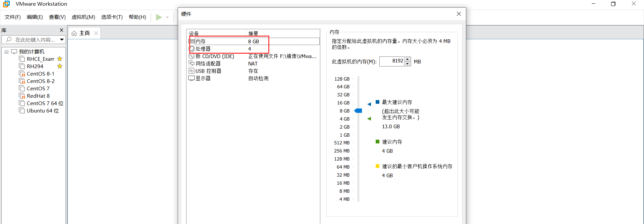
Task: Click the VM icon beside RedHat 8
Action: click(x=22, y=96)
